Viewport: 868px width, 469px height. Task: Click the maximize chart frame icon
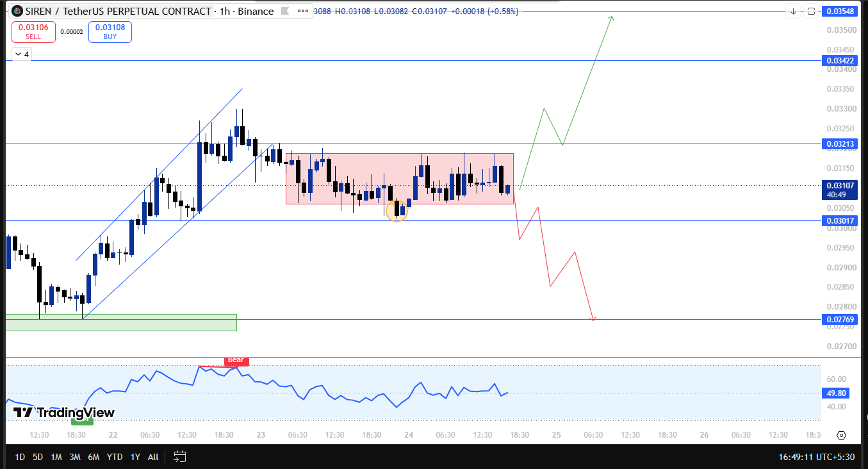point(811,12)
